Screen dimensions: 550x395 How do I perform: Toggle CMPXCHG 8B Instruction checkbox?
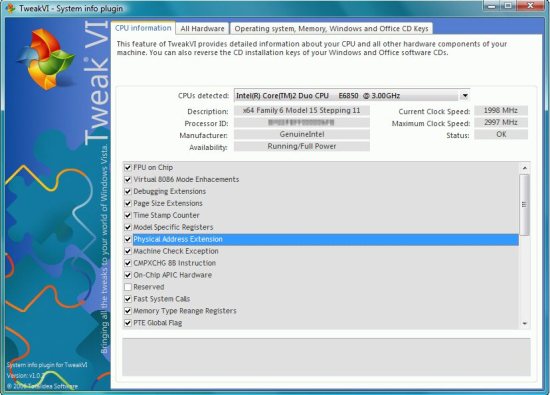point(128,263)
